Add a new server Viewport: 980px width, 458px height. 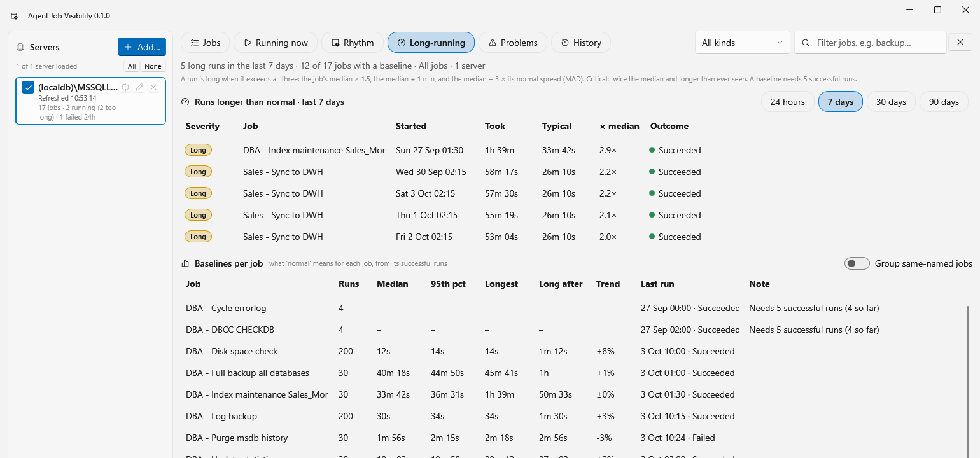tap(142, 47)
